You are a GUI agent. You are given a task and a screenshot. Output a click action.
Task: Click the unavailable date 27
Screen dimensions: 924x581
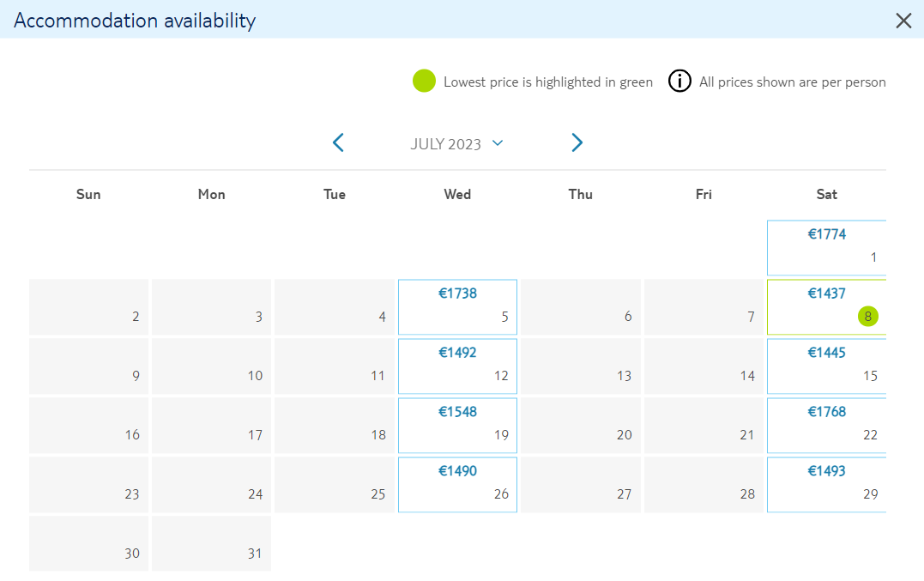(x=581, y=484)
